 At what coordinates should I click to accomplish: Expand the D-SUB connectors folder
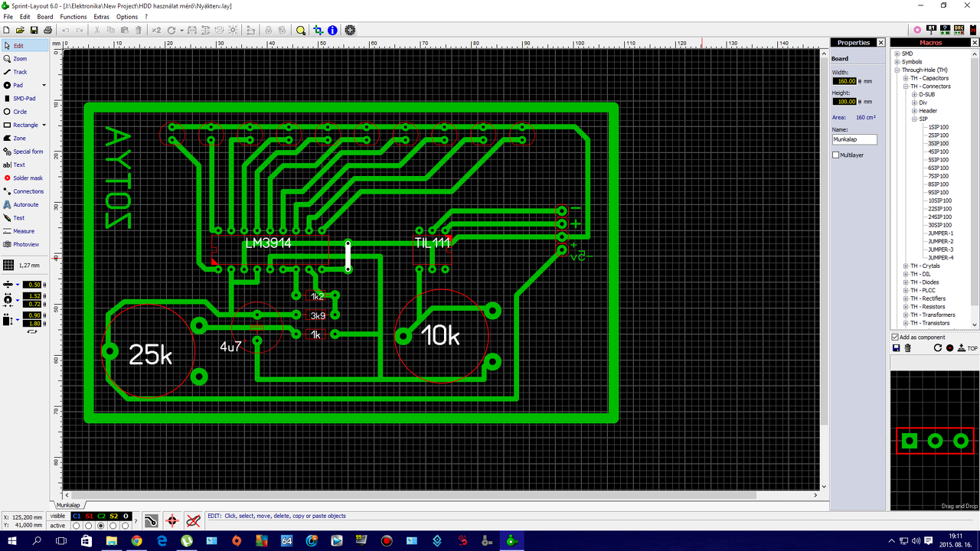[914, 94]
